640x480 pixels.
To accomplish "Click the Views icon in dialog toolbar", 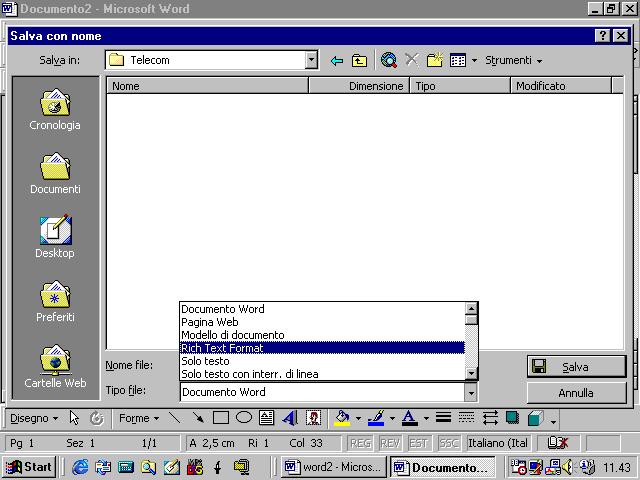I will (458, 60).
